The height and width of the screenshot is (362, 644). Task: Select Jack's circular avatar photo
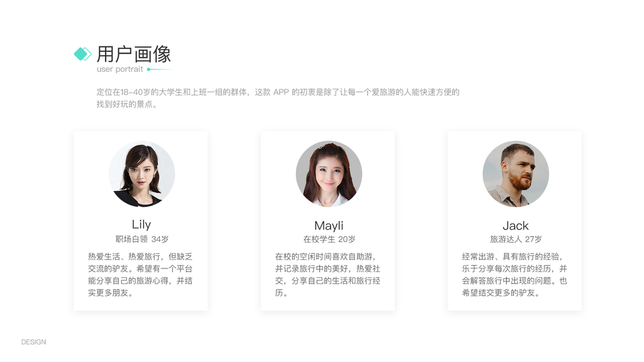[x=515, y=174]
